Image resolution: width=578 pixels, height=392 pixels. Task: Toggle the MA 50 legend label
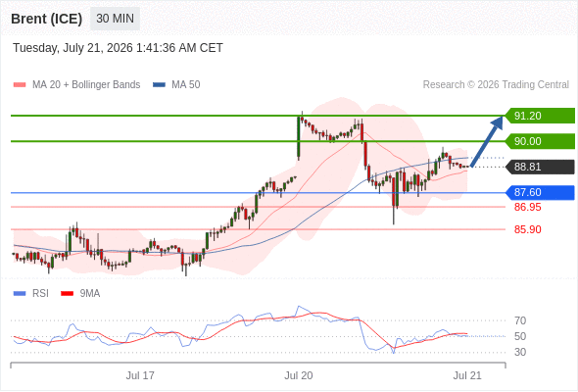click(x=186, y=85)
